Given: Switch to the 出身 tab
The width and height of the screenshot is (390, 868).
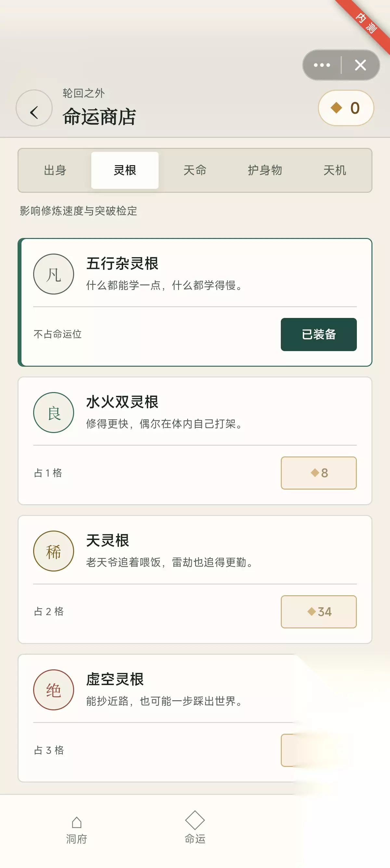Looking at the screenshot, I should 55,170.
